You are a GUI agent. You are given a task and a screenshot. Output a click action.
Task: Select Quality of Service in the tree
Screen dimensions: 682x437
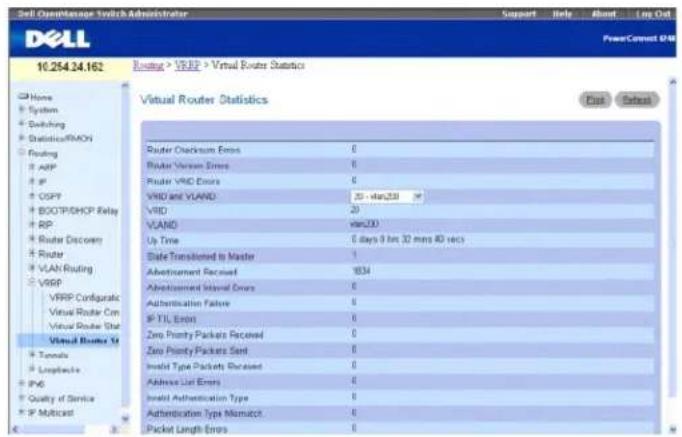coord(61,398)
